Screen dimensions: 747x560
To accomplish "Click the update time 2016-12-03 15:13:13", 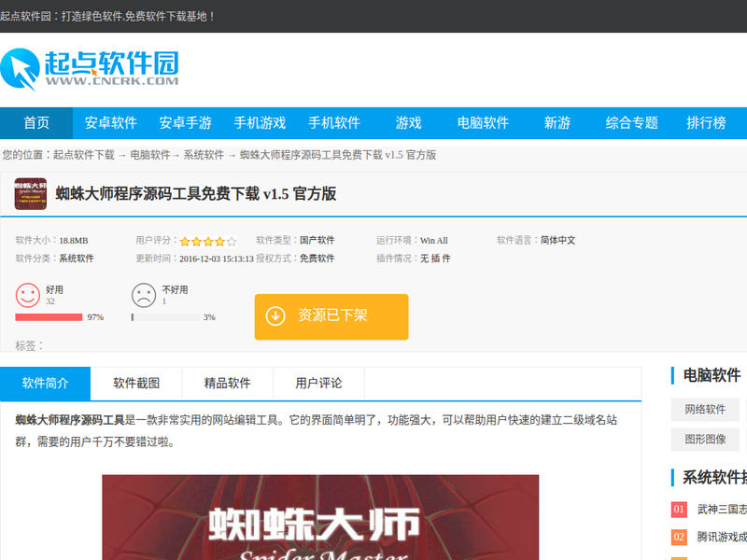I will coord(217,259).
